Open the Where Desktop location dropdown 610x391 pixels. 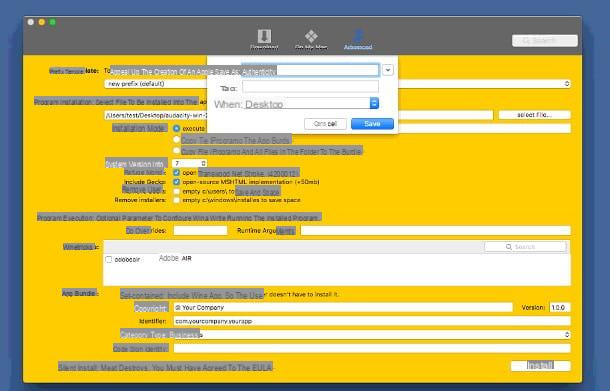(x=374, y=103)
